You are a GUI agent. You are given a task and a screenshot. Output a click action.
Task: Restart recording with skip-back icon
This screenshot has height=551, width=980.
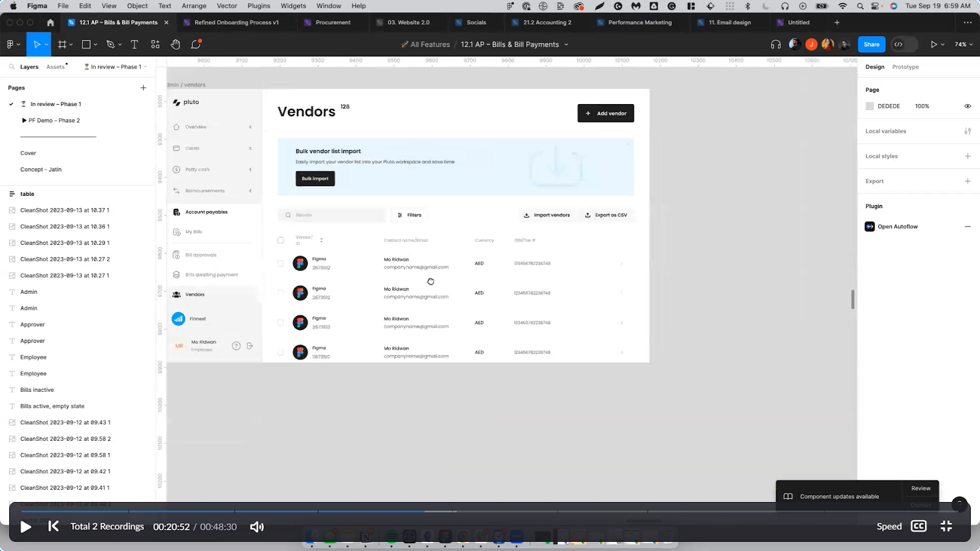tap(53, 527)
